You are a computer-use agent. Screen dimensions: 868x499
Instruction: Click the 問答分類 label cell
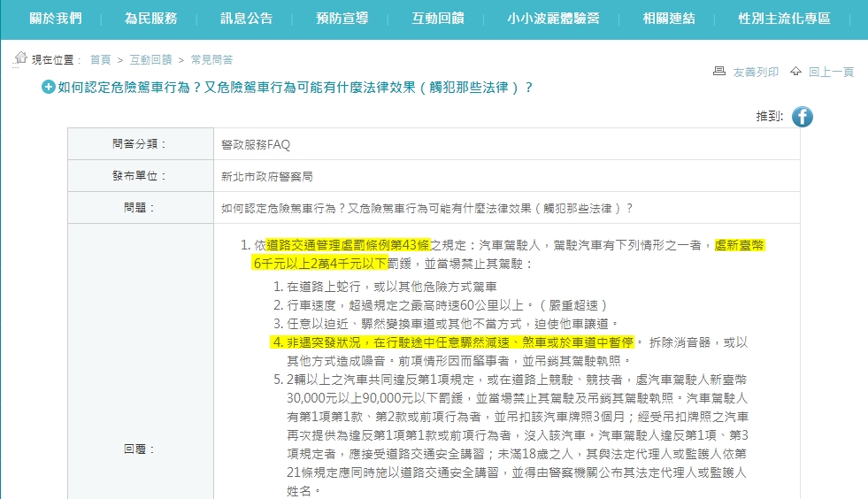click(141, 144)
